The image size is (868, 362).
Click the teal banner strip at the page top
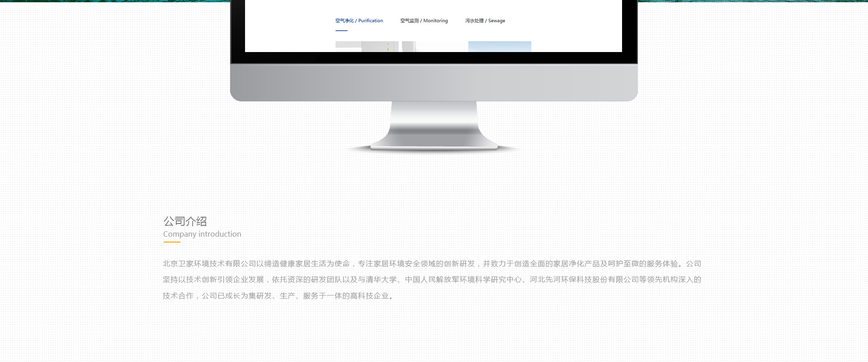113,1
